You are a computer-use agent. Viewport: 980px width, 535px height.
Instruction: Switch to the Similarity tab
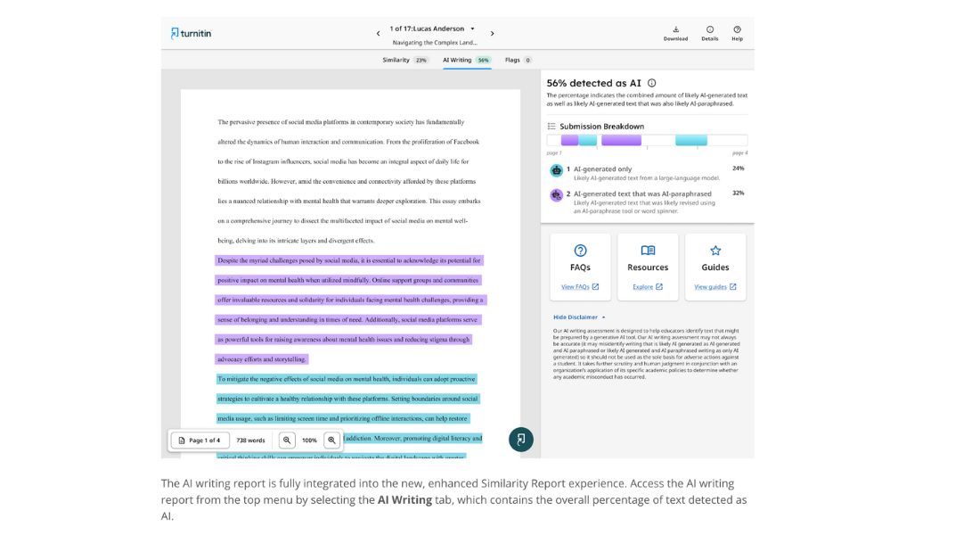tap(395, 60)
